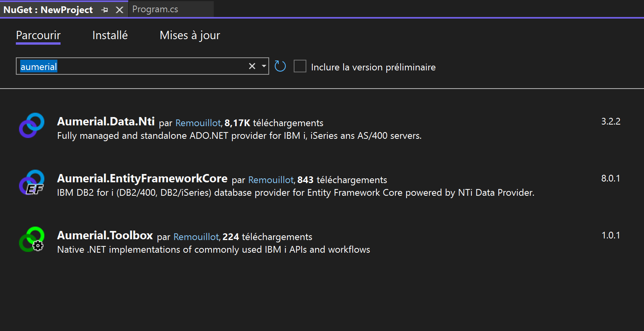
Task: Close the NuGet NewProject tab
Action: pos(120,10)
